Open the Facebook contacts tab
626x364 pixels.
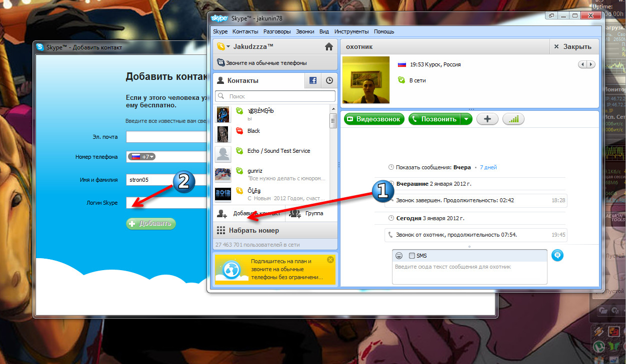click(313, 80)
